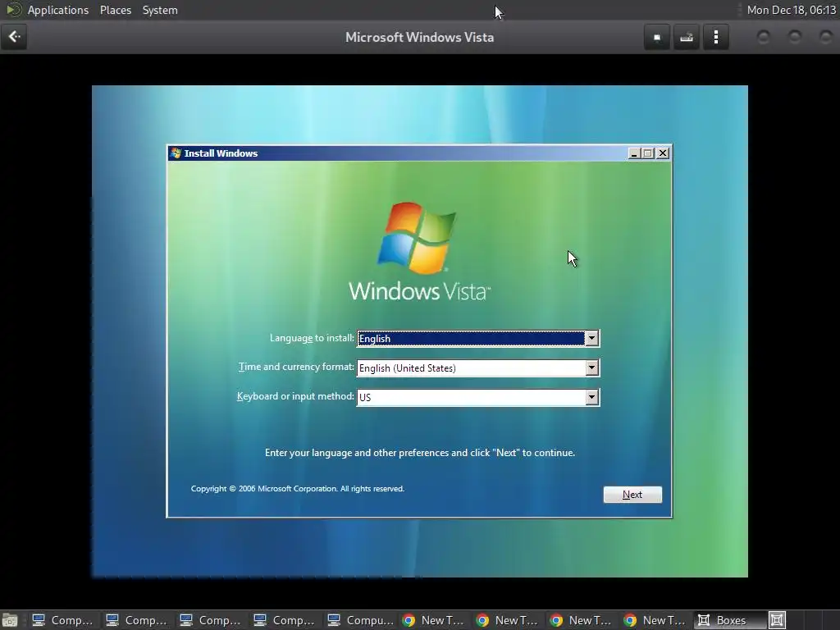The height and width of the screenshot is (630, 840).
Task: Click the show desktop icon in bottom panel
Action: tap(9, 620)
